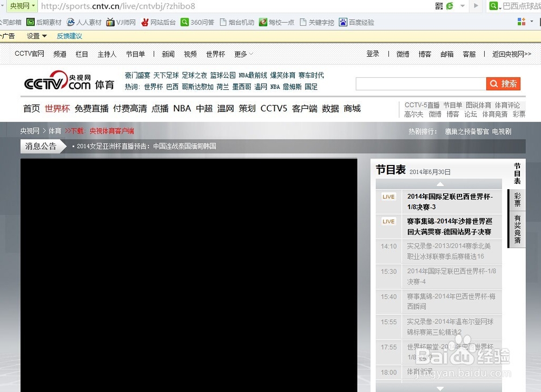Open the 设置 dropdown in yellow bar
541x392 pixels.
[37, 36]
